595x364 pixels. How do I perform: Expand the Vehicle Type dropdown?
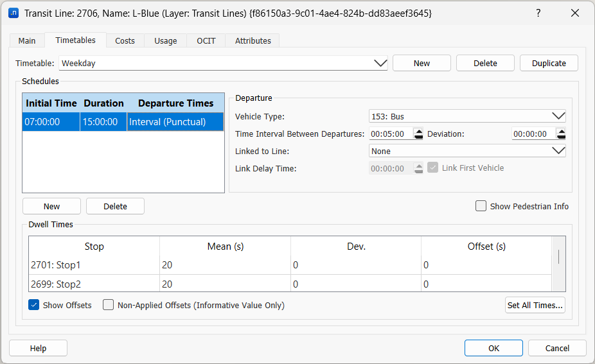(x=558, y=116)
